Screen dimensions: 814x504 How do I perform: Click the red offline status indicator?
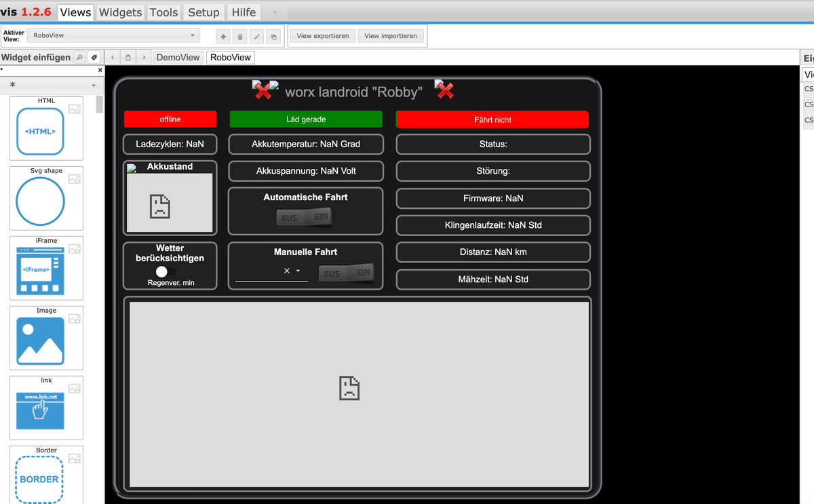pyautogui.click(x=170, y=119)
